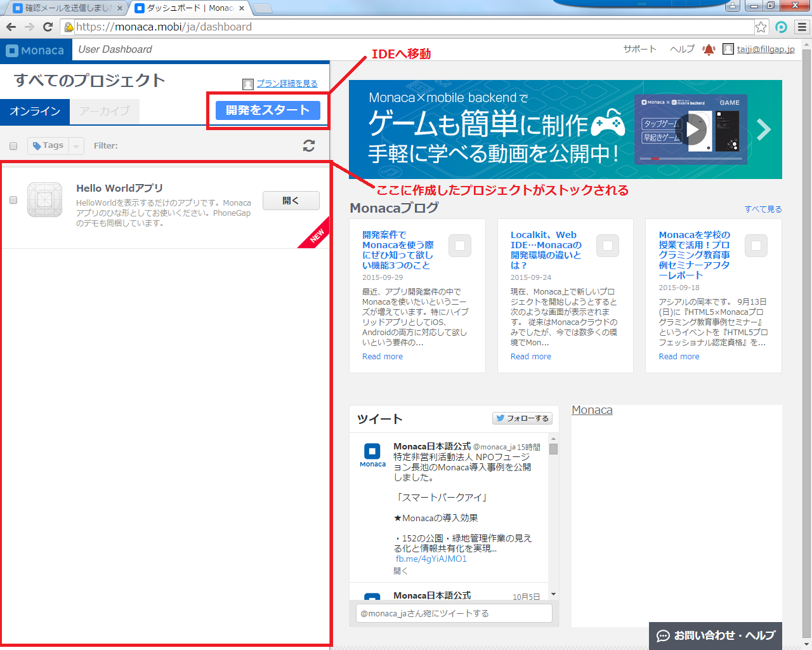This screenshot has height=650, width=812.
Task: Open Hello World project with 開く
Action: (x=291, y=201)
